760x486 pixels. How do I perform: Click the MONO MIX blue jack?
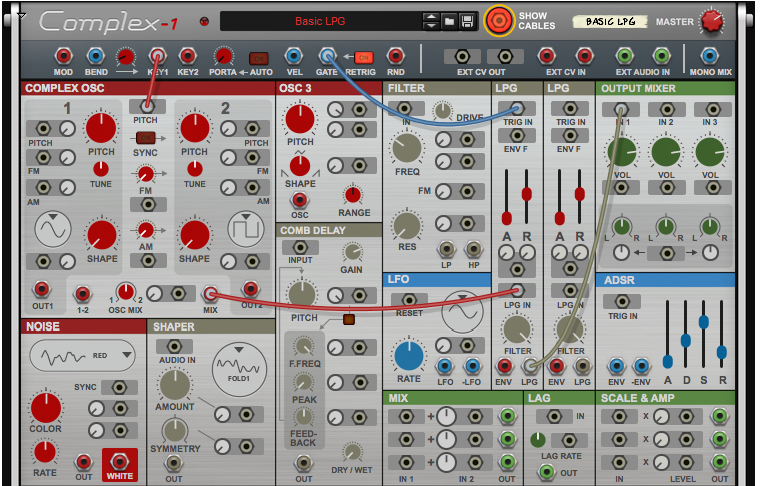[710, 56]
